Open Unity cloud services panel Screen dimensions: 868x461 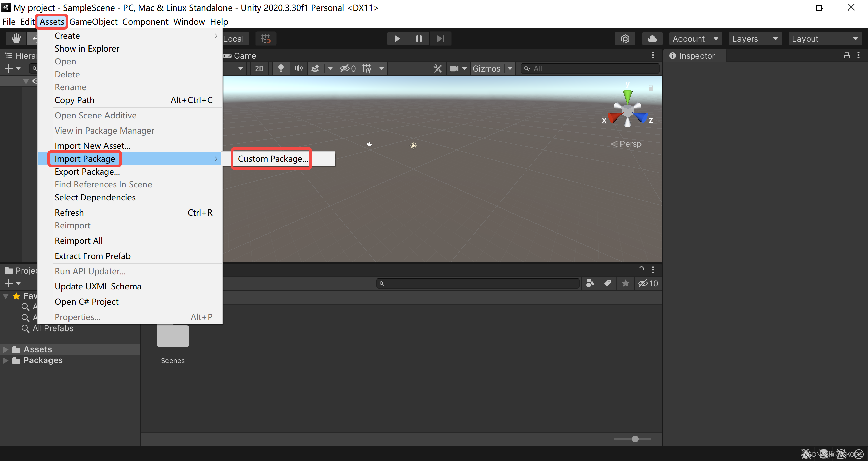(653, 38)
